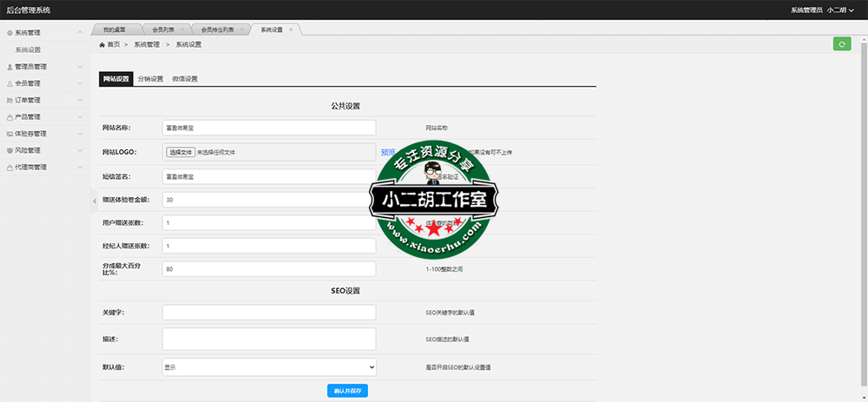Close the 会员持仓列表 tab
This screenshot has height=402, width=868.
point(241,30)
